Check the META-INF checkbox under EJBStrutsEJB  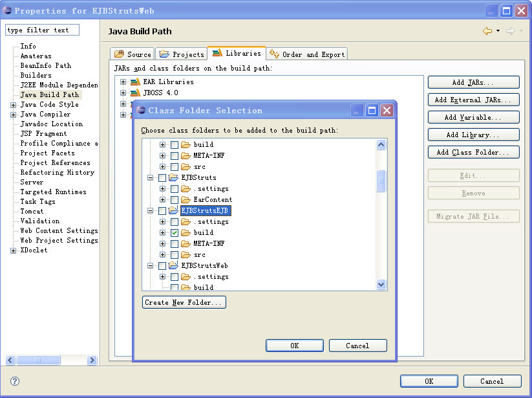point(175,243)
